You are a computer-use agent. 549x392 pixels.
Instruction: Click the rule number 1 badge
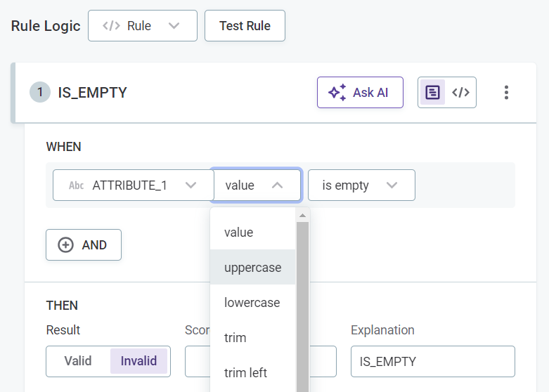[x=40, y=93]
